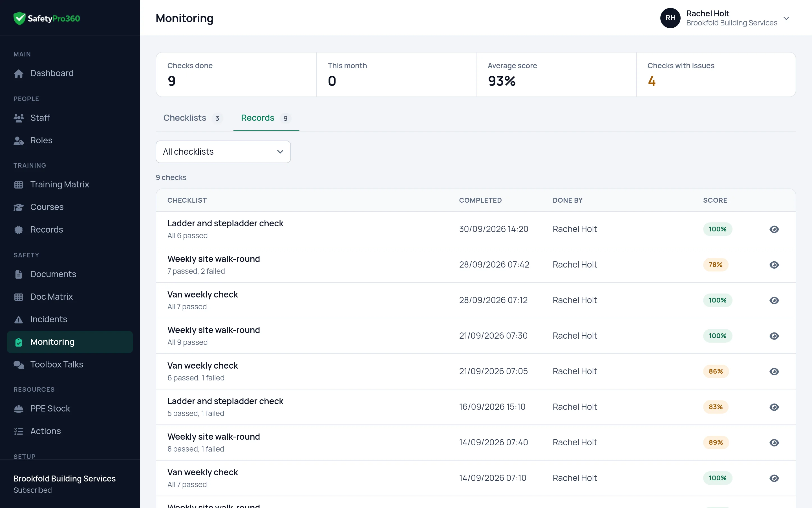
Task: Expand the Rachel Holt account menu chevron
Action: (786, 18)
